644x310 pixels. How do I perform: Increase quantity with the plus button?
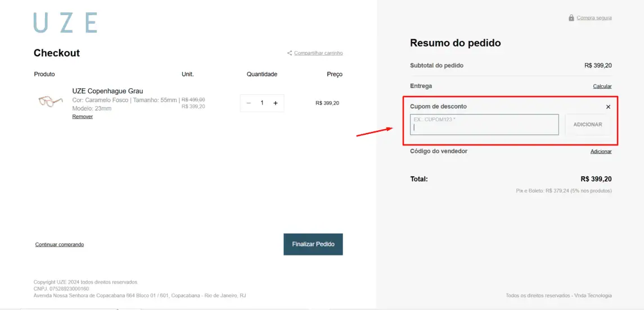(276, 103)
